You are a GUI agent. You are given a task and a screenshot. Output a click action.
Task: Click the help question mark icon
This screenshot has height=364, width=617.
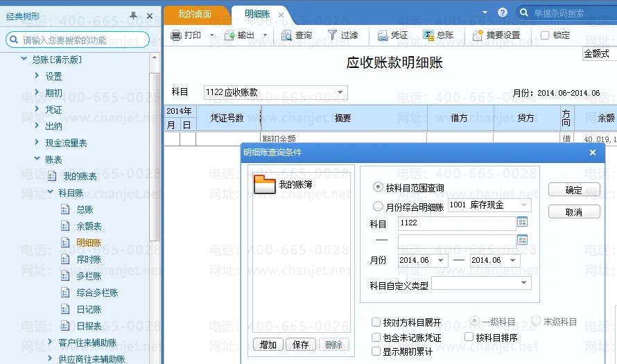503,12
